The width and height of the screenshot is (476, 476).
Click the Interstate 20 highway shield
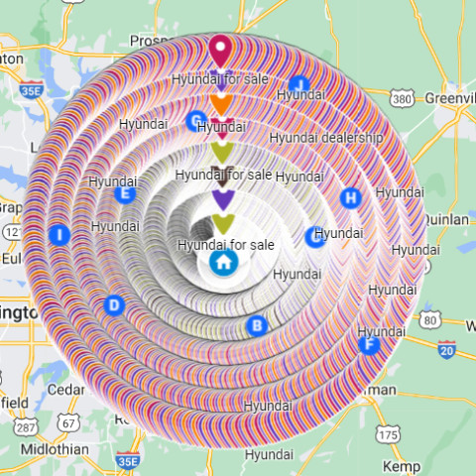(x=447, y=350)
